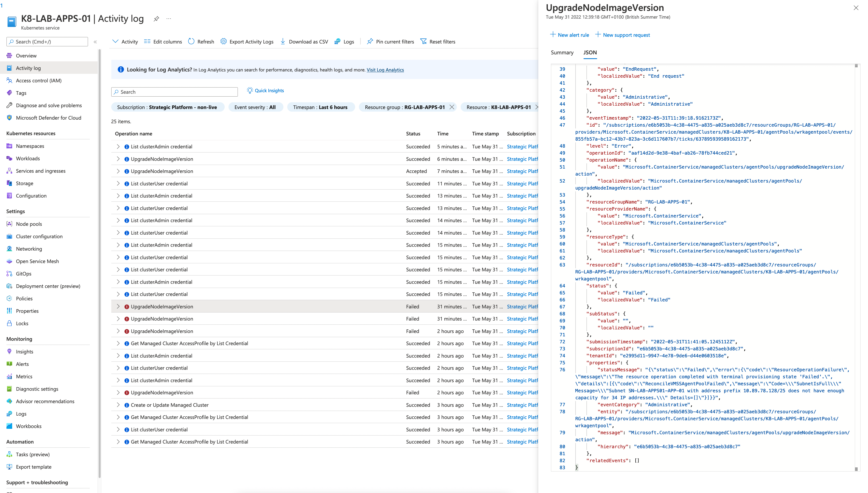
Task: Click the Workloads sidebar icon
Action: click(x=10, y=158)
